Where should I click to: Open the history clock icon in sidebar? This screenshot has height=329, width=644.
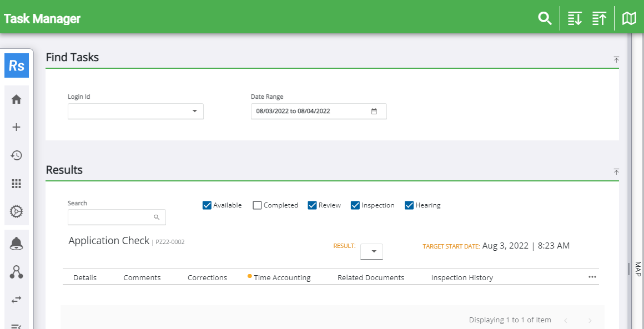click(x=17, y=155)
